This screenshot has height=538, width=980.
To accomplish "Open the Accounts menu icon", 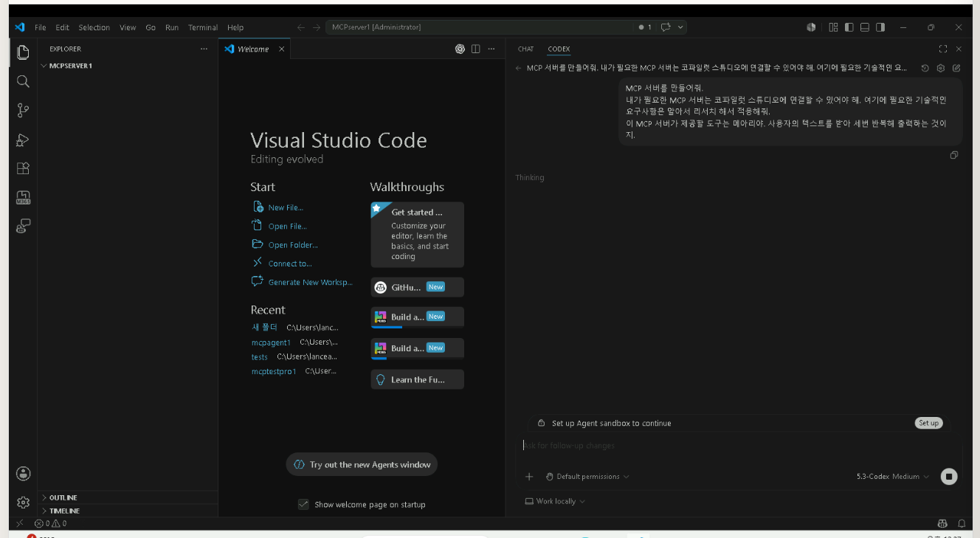I will [23, 474].
